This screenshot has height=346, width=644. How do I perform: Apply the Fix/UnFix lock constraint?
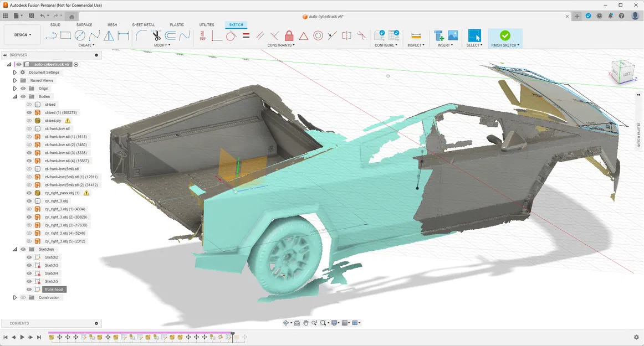[x=288, y=35]
